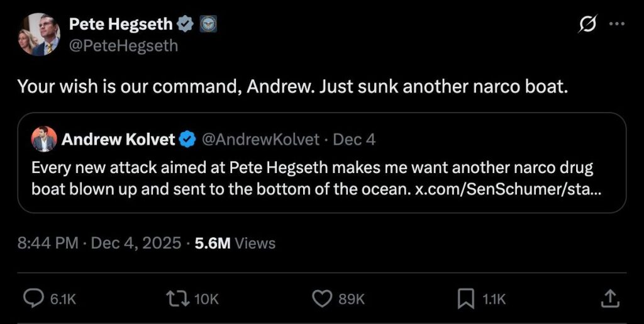Click Pete Hegseth's blue verified badge

click(x=186, y=25)
